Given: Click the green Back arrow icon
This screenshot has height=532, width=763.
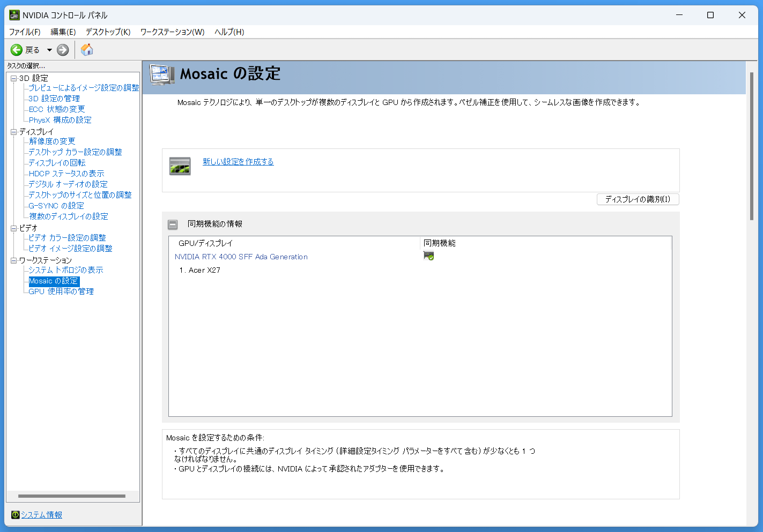Looking at the screenshot, I should (17, 50).
